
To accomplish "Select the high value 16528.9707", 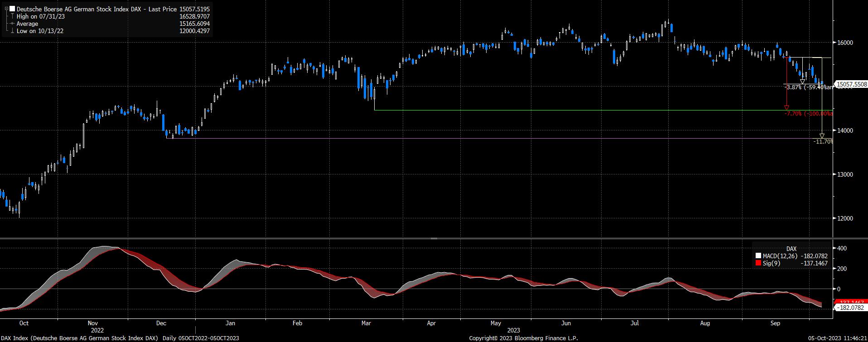I will tap(195, 16).
